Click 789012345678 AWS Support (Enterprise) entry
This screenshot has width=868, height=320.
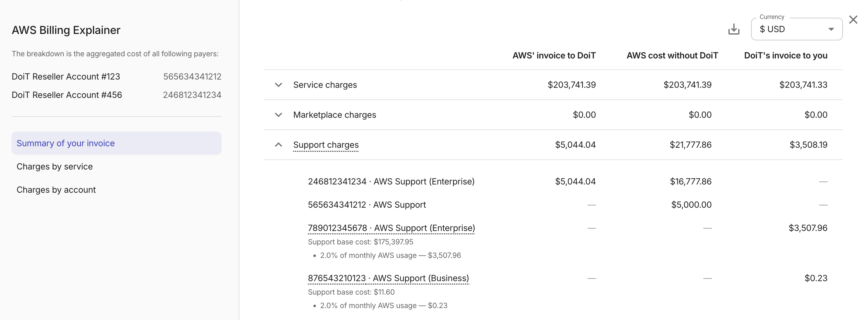coord(391,228)
